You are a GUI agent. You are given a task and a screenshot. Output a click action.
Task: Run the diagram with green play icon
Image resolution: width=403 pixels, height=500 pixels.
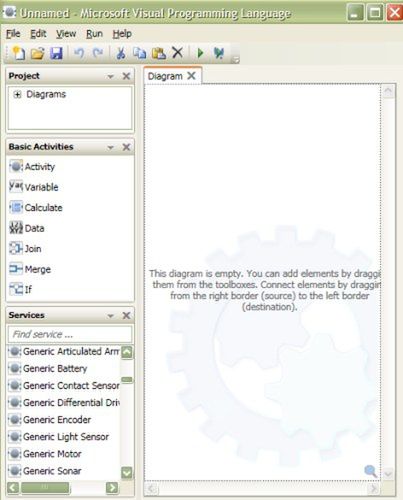tap(200, 53)
